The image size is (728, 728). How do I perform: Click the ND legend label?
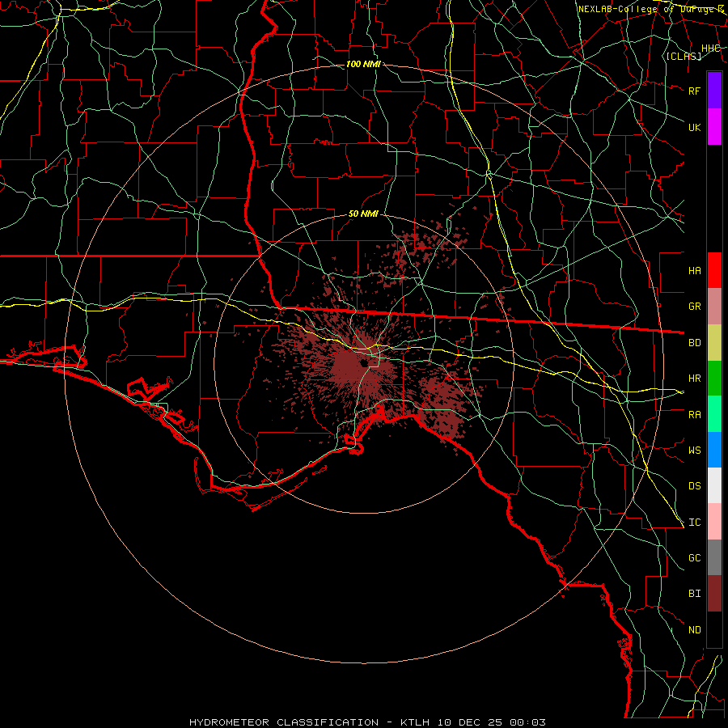point(695,630)
